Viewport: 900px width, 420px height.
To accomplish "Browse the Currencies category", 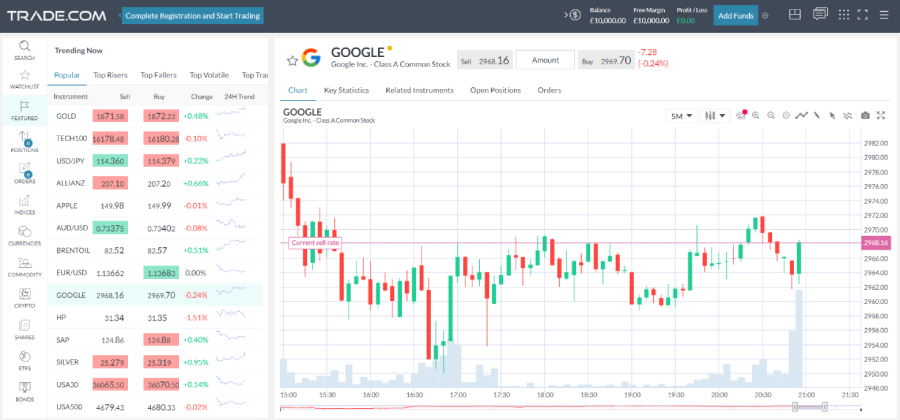I will 24,236.
